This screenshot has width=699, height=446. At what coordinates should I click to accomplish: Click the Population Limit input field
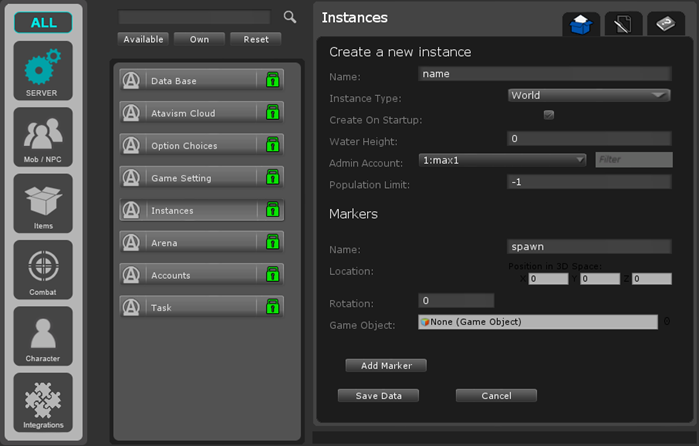[x=588, y=182]
